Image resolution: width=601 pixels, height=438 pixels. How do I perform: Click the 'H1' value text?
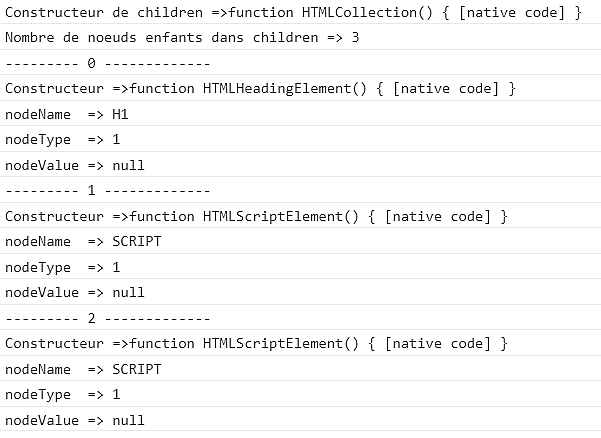(120, 114)
